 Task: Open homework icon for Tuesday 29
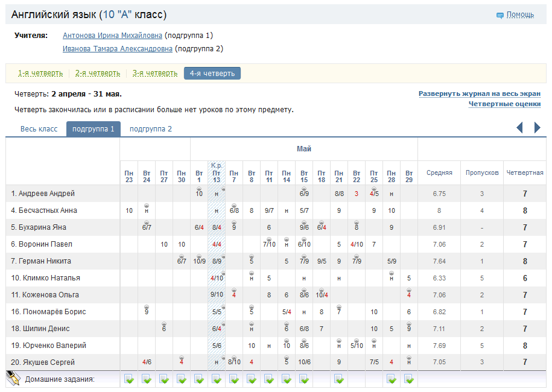click(x=409, y=379)
